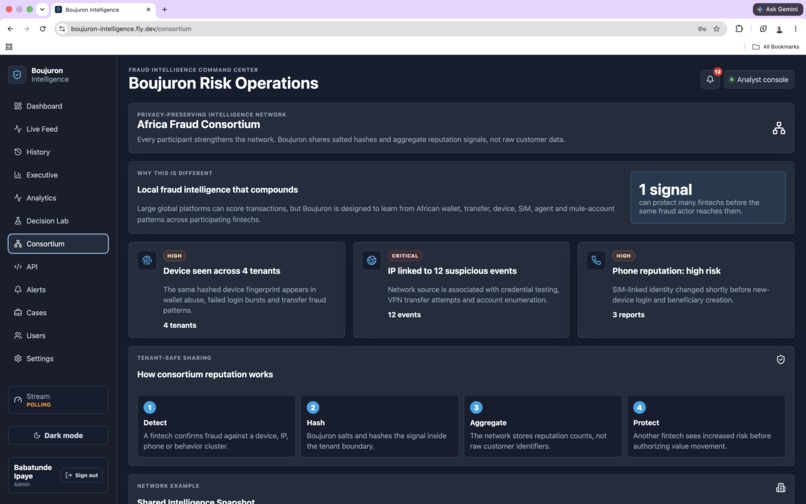Click step 3 Aggregate circle
Screen dimensions: 806x504
(x=476, y=408)
